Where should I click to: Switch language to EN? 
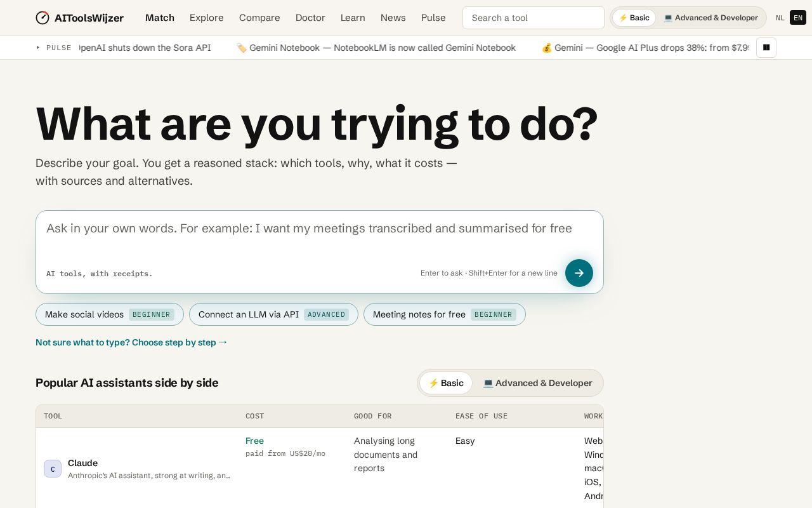(x=798, y=18)
